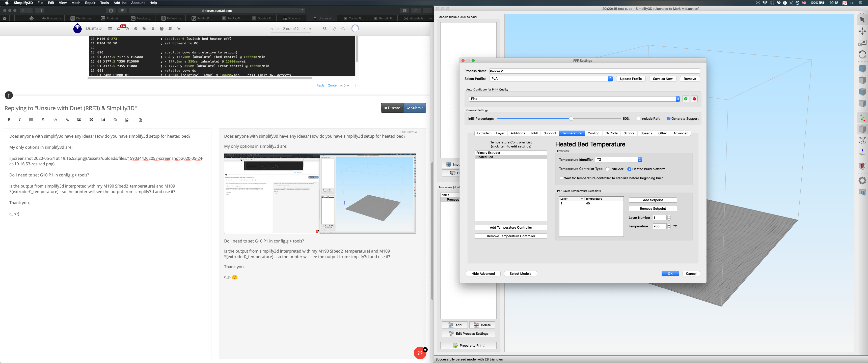This screenshot has height=363, width=868.
Task: Jump to last post double chevron
Action: [310, 29]
